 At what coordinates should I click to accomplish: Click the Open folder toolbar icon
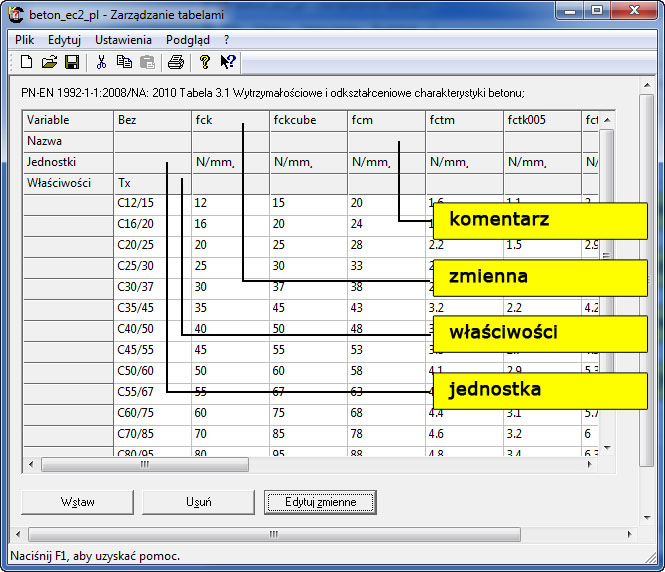point(49,62)
